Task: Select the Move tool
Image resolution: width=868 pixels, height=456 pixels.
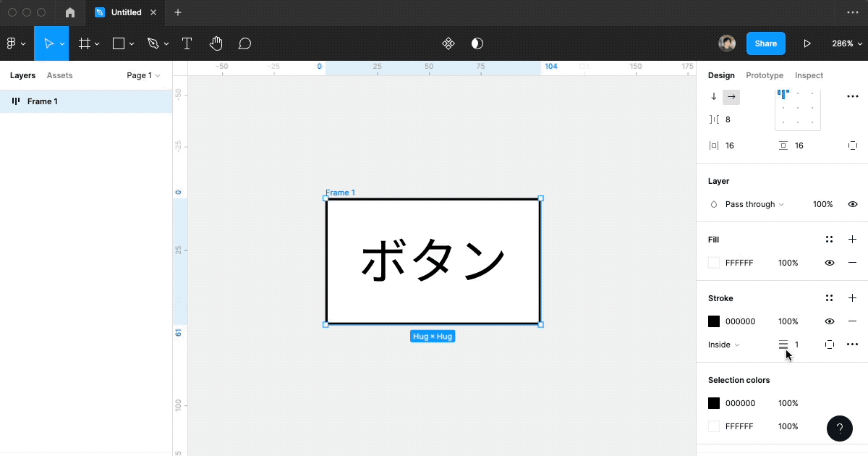Action: coord(48,43)
